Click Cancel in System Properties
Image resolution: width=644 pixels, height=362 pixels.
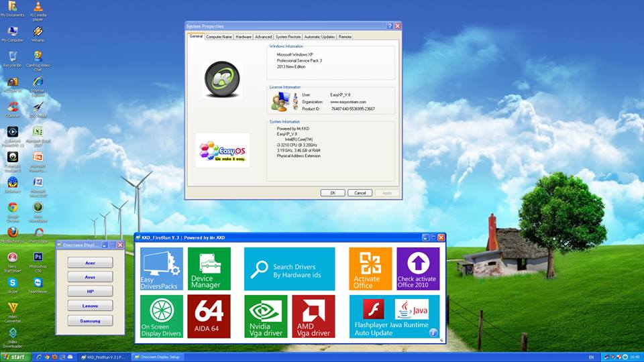[x=360, y=193]
